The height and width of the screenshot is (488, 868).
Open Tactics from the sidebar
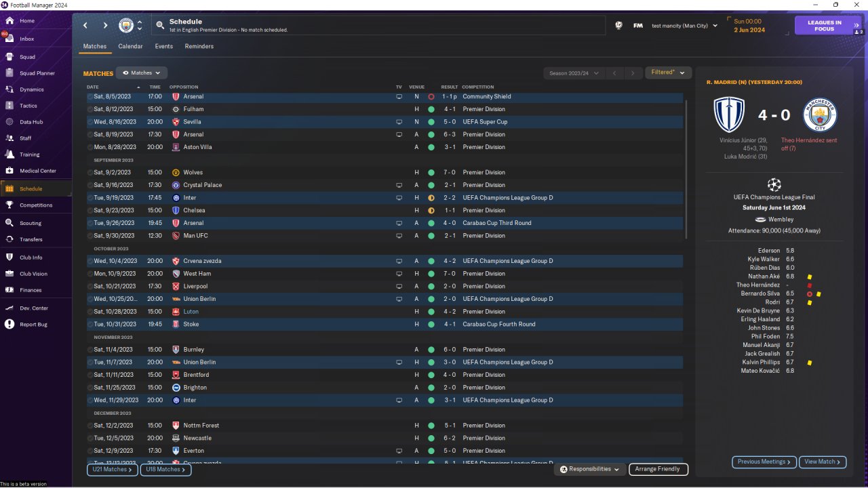pos(9,106)
